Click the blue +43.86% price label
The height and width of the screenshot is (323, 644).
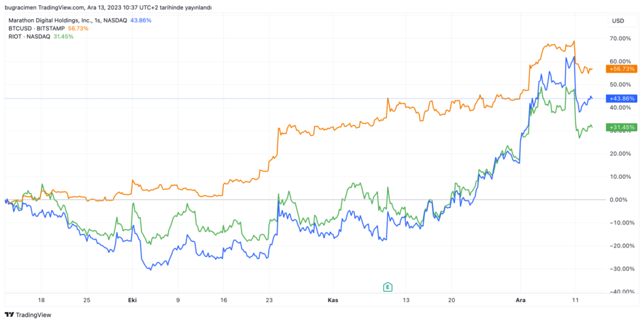pyautogui.click(x=622, y=99)
